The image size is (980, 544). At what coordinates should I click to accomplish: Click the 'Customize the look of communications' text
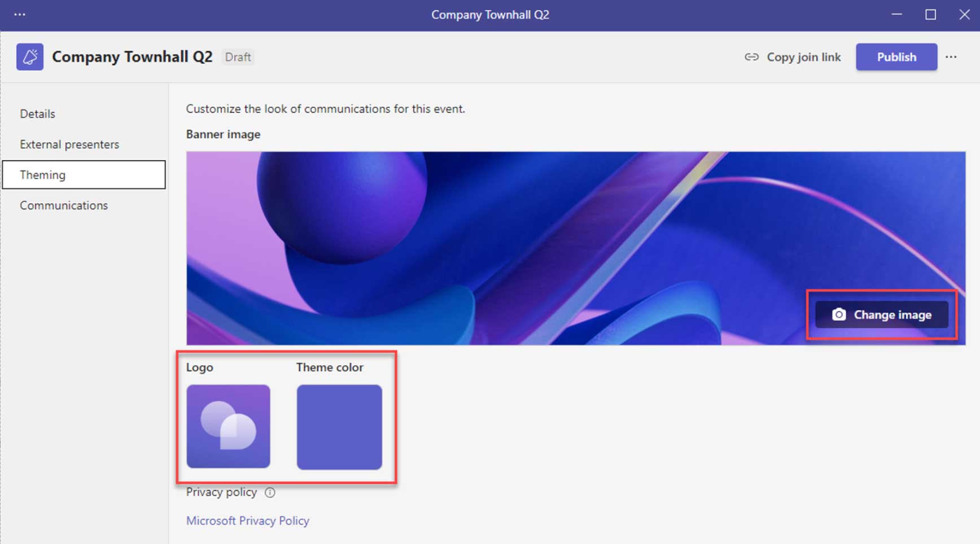[x=326, y=109]
